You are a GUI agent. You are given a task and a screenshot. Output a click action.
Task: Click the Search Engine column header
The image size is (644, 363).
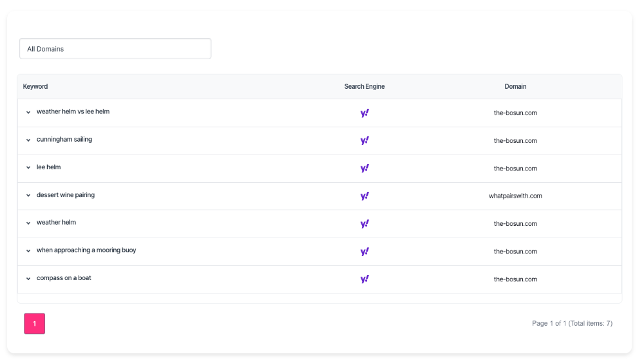(x=365, y=86)
